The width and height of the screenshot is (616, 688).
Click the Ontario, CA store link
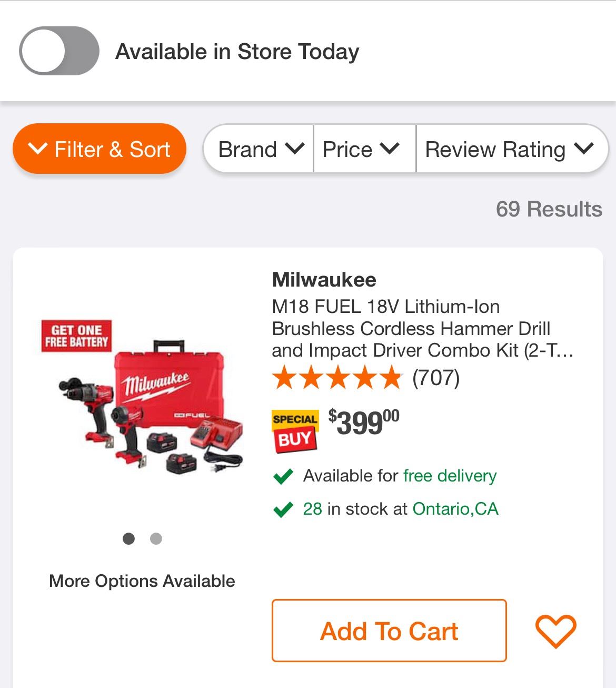click(x=455, y=509)
